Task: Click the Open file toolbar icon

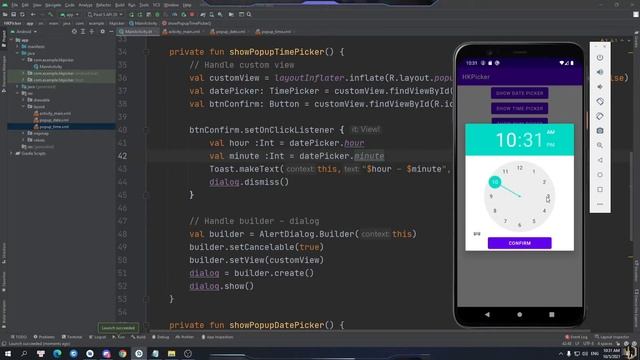Action: 5,14
